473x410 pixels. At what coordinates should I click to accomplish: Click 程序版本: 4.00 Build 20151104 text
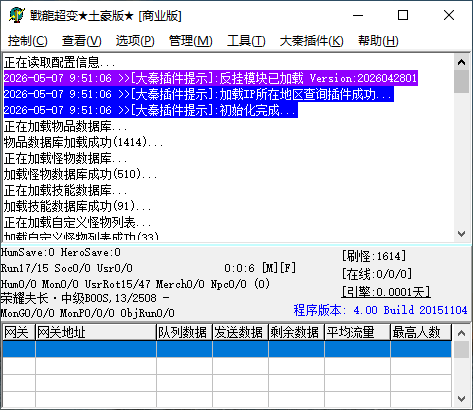(380, 310)
